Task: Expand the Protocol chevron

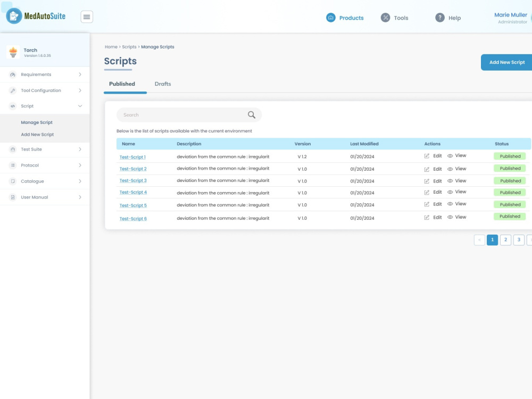Action: click(x=80, y=165)
